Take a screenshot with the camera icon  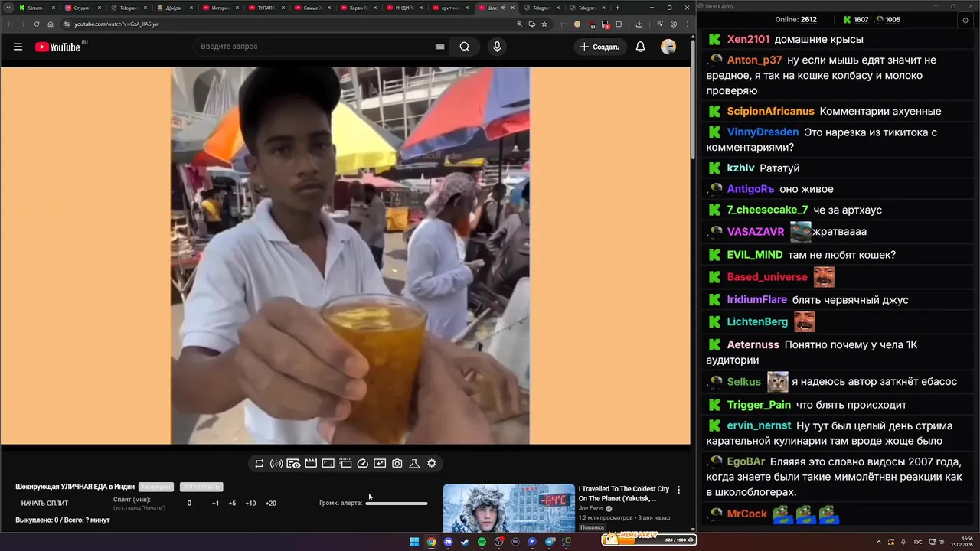397,463
